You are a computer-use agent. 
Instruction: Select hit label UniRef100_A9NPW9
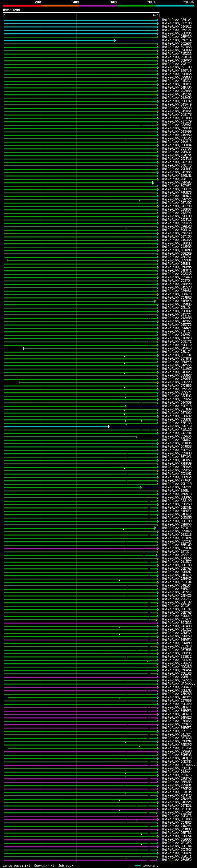(176, 464)
